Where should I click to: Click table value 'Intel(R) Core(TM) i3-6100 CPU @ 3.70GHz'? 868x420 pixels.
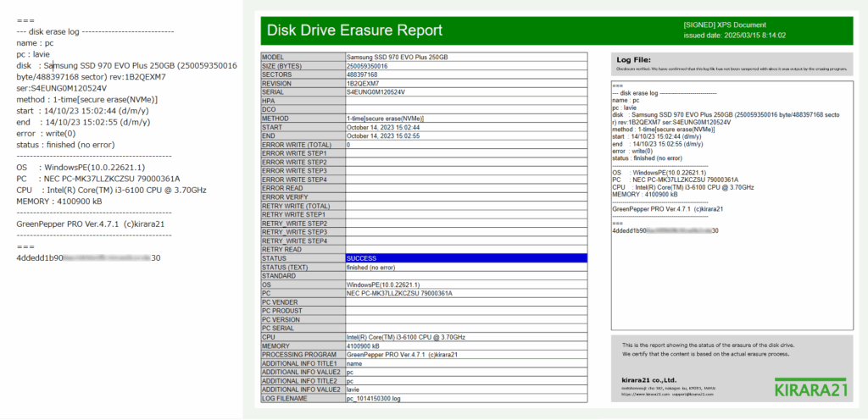pos(406,337)
